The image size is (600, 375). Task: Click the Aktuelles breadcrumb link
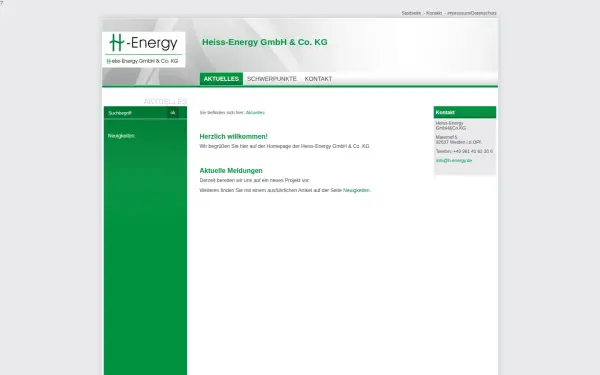pos(255,112)
